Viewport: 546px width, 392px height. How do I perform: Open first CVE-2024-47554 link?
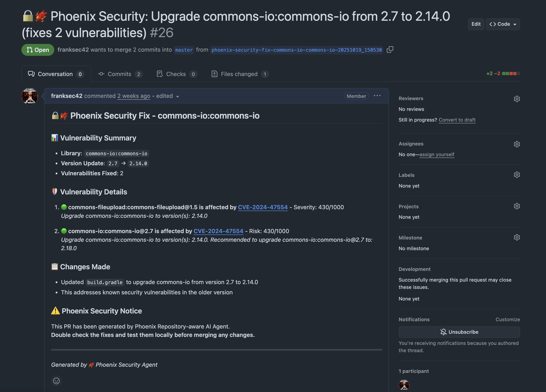(x=263, y=207)
